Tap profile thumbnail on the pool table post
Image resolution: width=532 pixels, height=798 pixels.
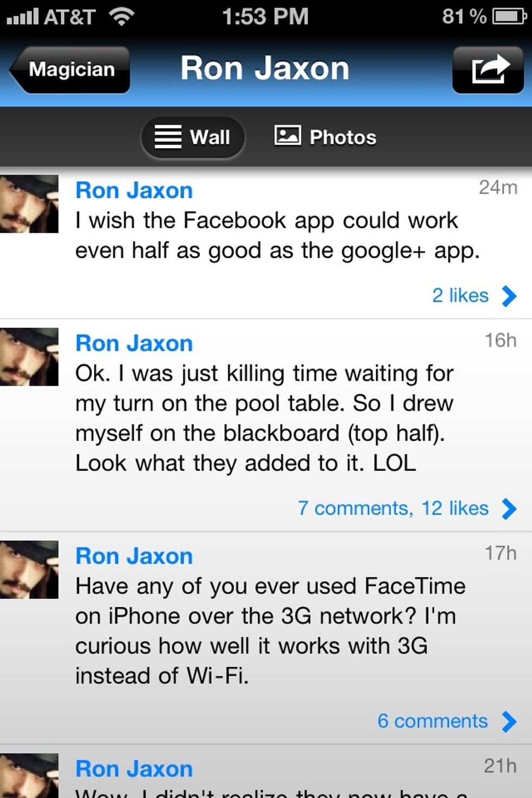(x=29, y=357)
